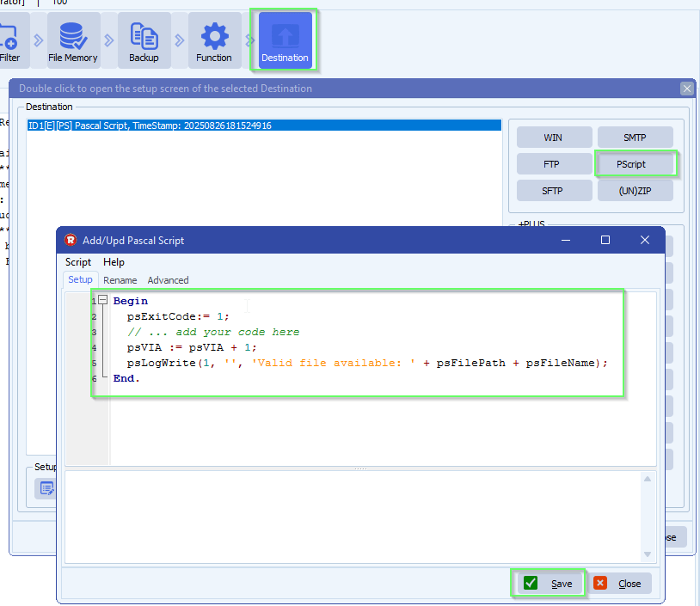
Task: Click the (UN)ZIP destination button
Action: point(635,191)
